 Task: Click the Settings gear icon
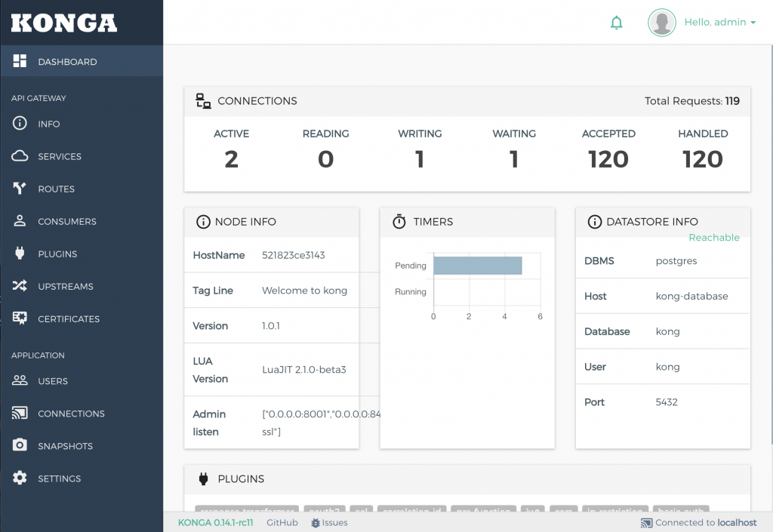coord(20,478)
